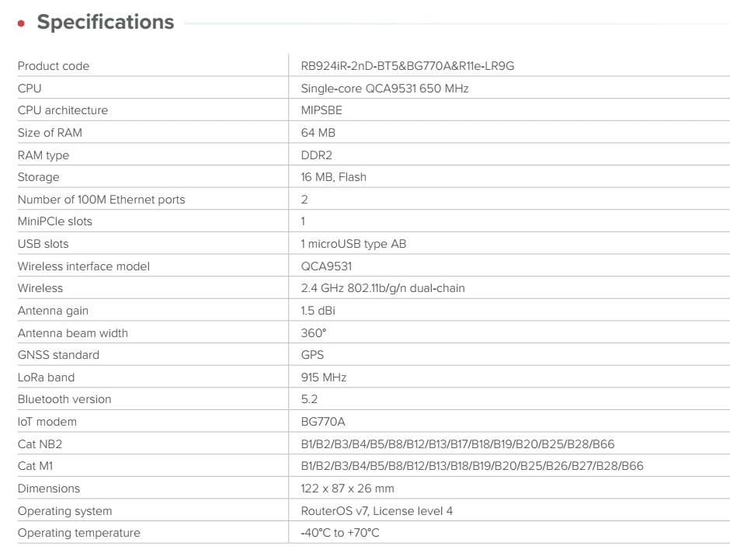Click the 915 MHz LoRa band value
730x560 pixels.
(323, 377)
